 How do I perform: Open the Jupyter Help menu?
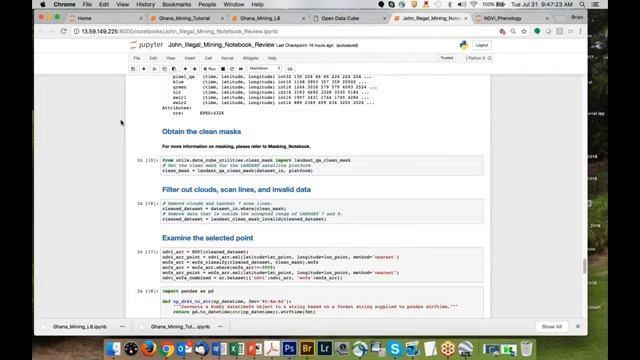tap(272, 58)
